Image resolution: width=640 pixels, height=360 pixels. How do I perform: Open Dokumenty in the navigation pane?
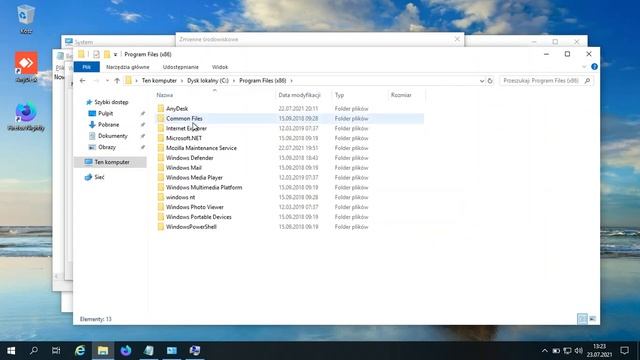tap(108, 136)
